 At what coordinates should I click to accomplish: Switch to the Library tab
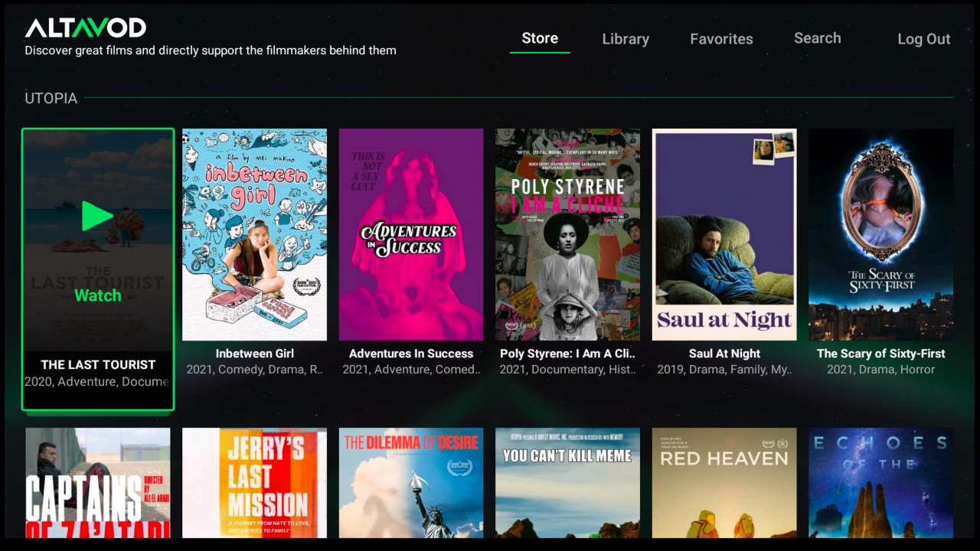(x=626, y=39)
